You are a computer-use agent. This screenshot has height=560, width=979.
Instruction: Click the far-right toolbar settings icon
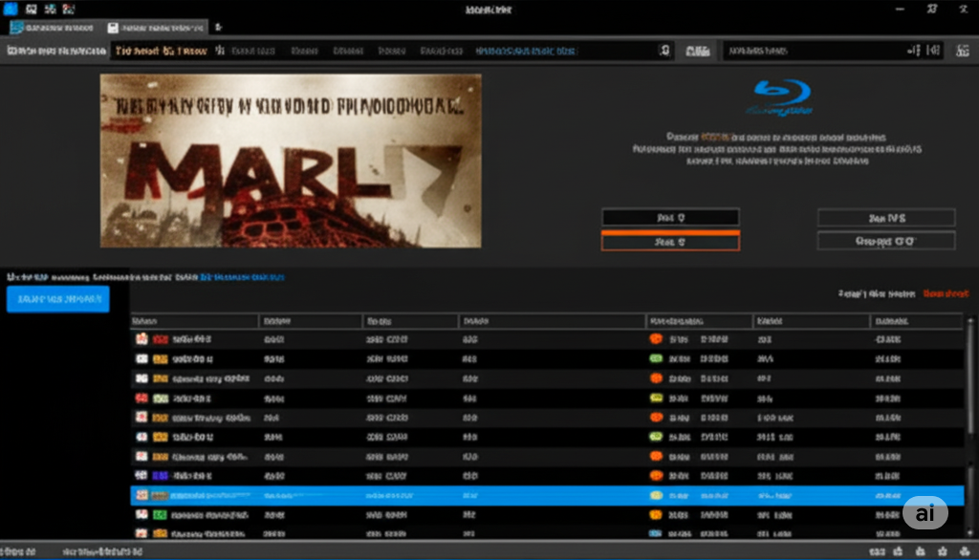point(962,52)
